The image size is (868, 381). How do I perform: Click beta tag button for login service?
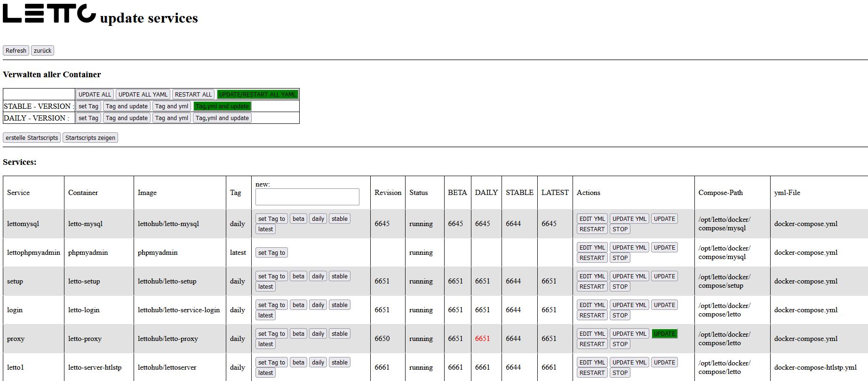298,305
